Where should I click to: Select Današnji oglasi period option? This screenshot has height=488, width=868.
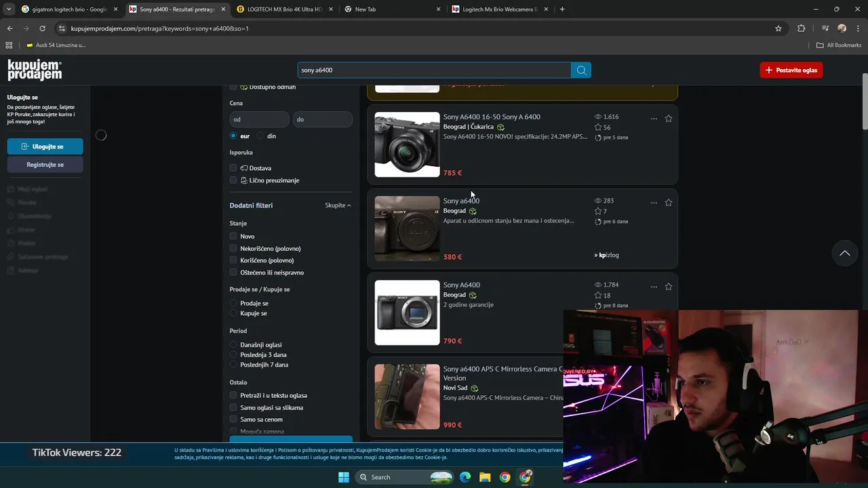[233, 345]
